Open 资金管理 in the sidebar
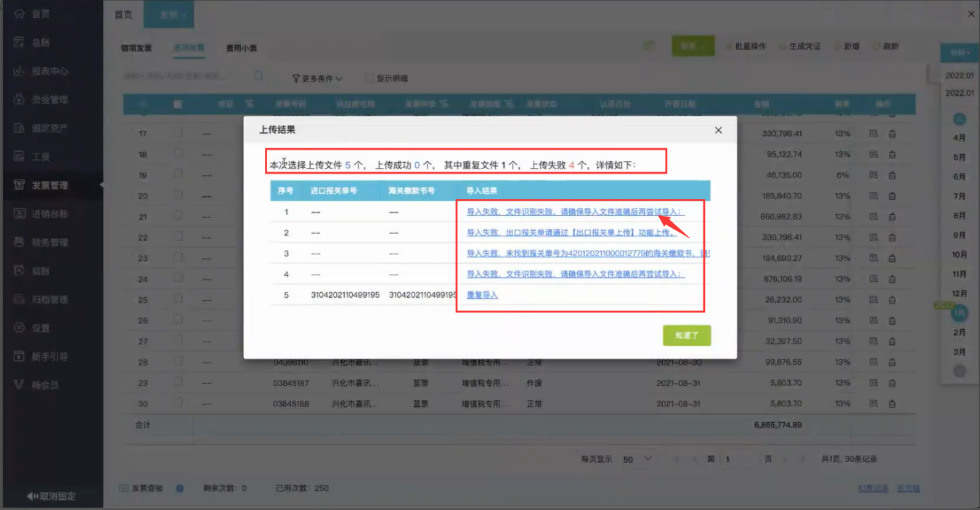This screenshot has width=980, height=510. click(x=49, y=100)
